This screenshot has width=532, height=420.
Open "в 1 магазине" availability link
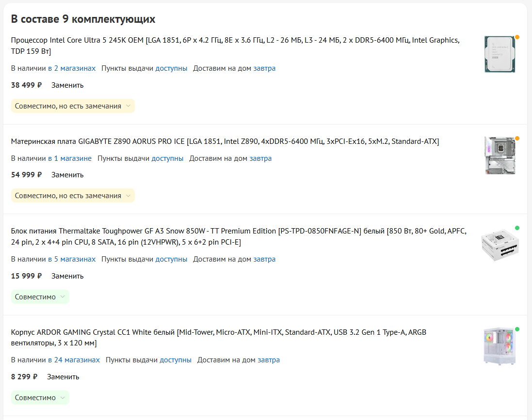click(70, 158)
